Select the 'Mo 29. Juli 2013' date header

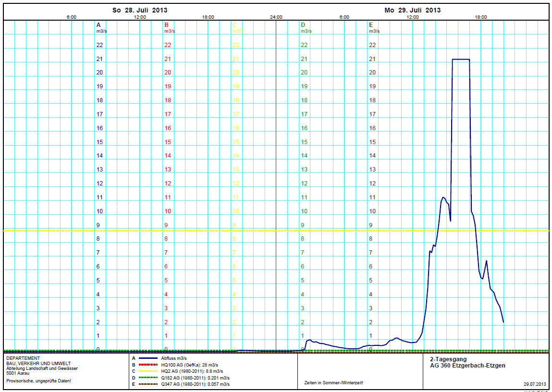(412, 10)
